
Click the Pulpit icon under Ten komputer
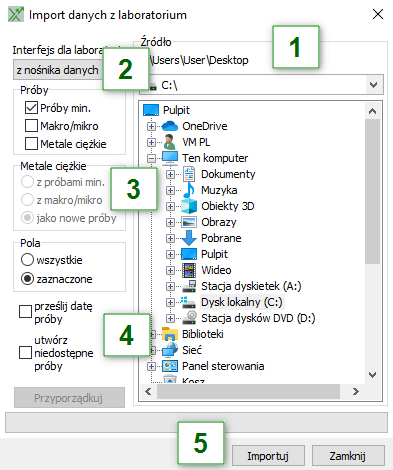pos(189,254)
